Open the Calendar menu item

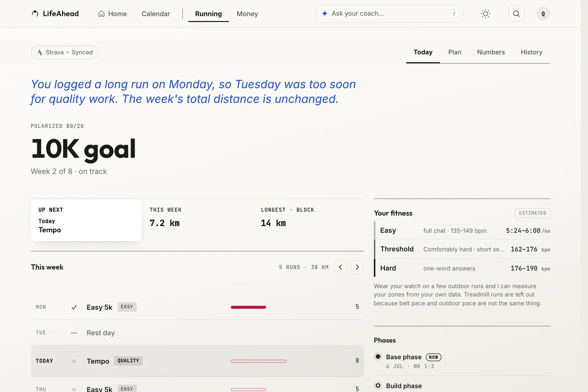(x=156, y=14)
